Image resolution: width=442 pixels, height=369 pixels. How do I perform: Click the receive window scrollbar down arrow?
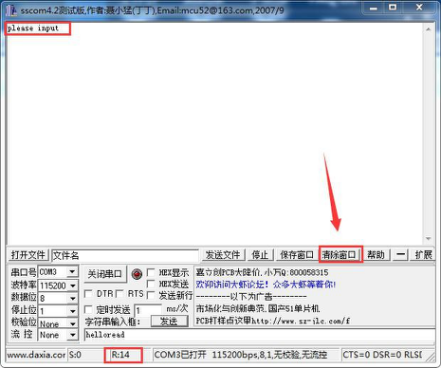click(428, 239)
